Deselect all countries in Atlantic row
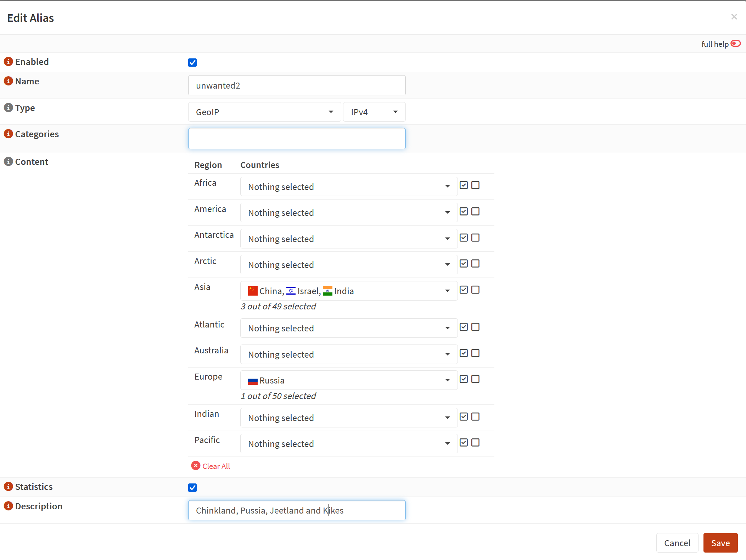This screenshot has width=746, height=560. click(476, 327)
